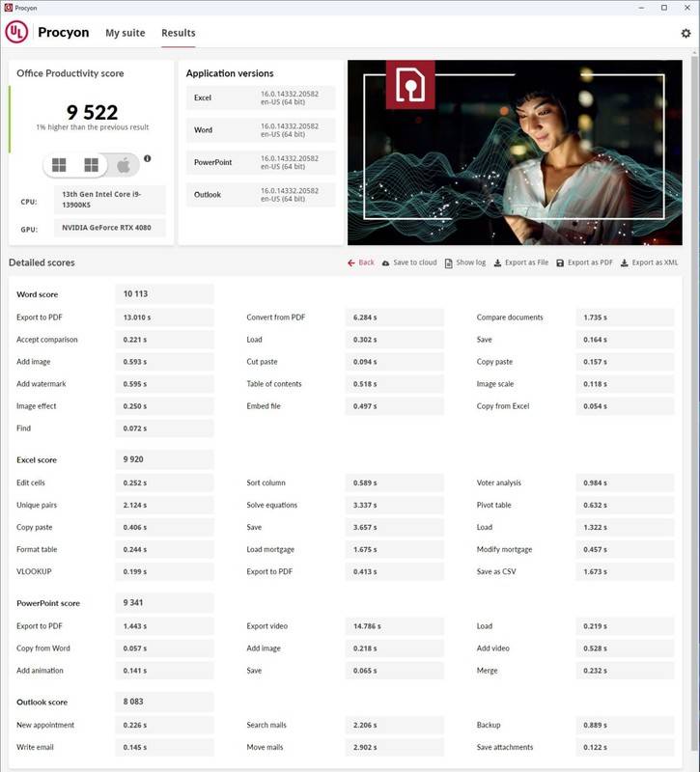Click the Backup label
Image resolution: width=700 pixels, height=772 pixels.
click(489, 726)
